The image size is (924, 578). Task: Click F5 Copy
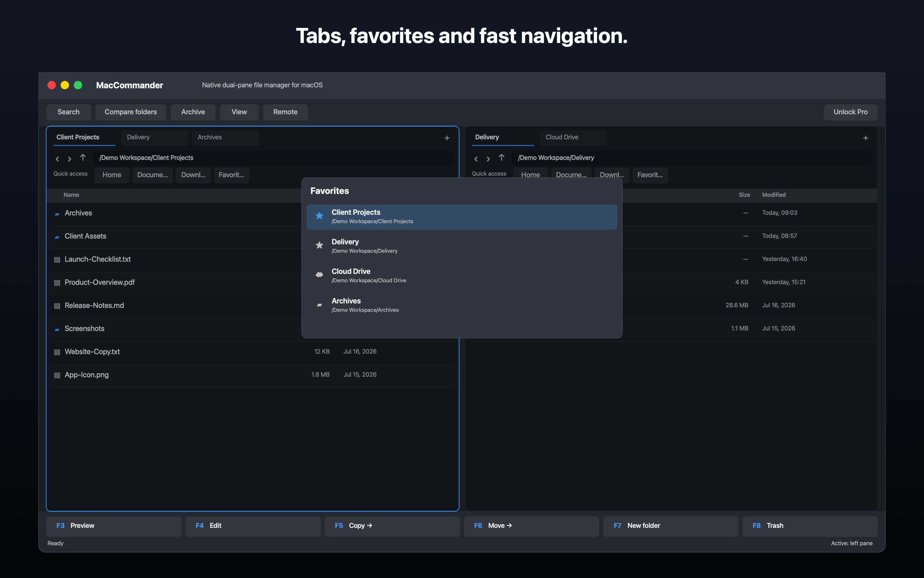point(392,526)
